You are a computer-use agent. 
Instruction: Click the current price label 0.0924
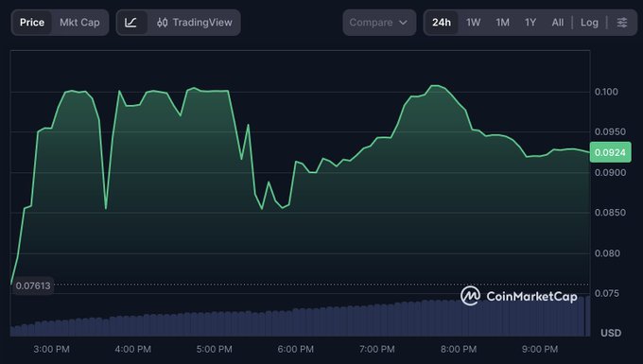610,152
